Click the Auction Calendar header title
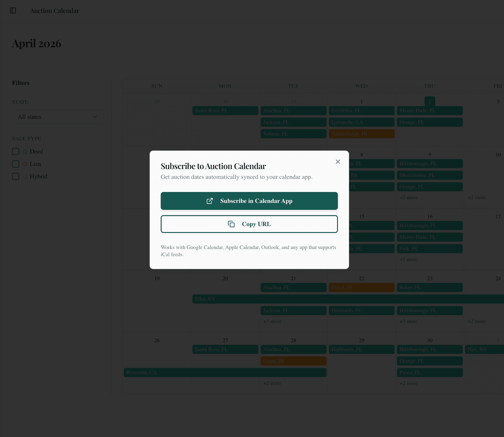Screen dimensions: 504x437 coord(55,11)
